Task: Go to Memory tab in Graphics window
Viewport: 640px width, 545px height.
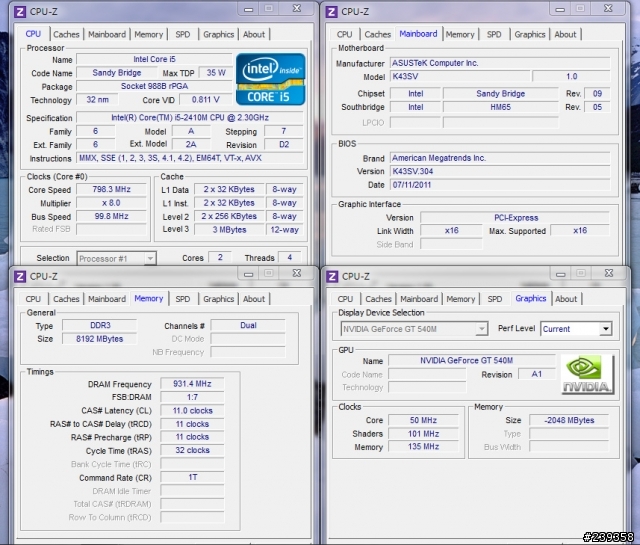Action: 461,299
